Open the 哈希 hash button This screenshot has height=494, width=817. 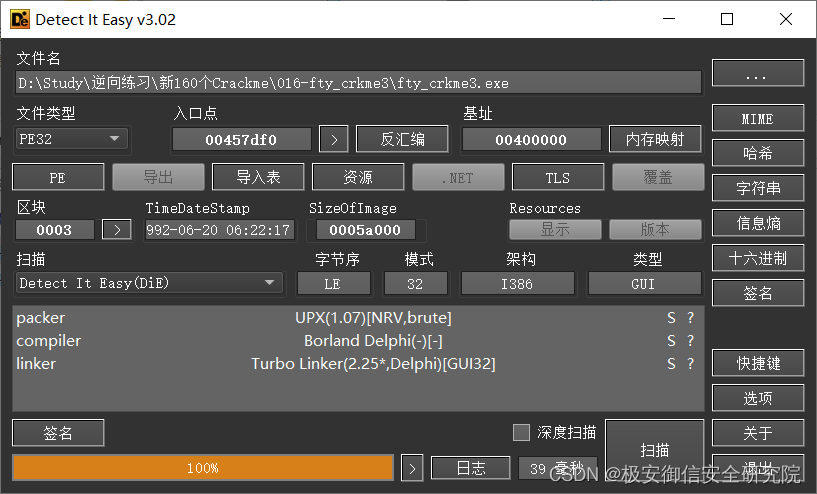click(x=758, y=153)
